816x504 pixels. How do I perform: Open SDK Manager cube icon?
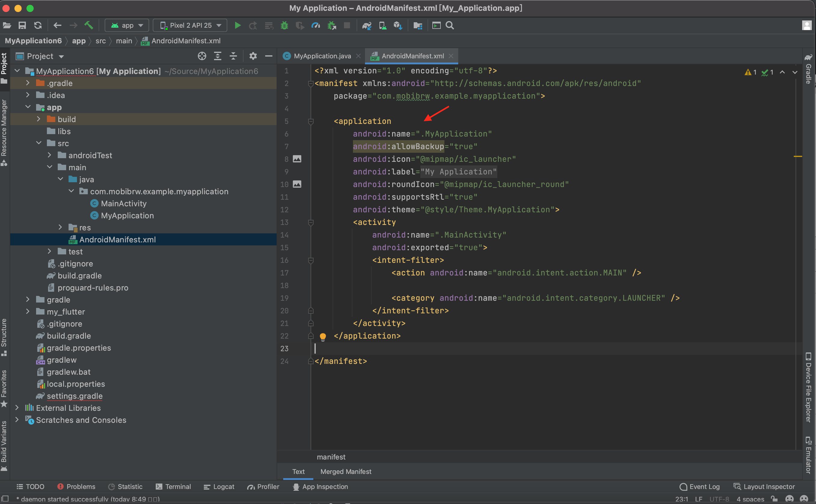click(398, 25)
